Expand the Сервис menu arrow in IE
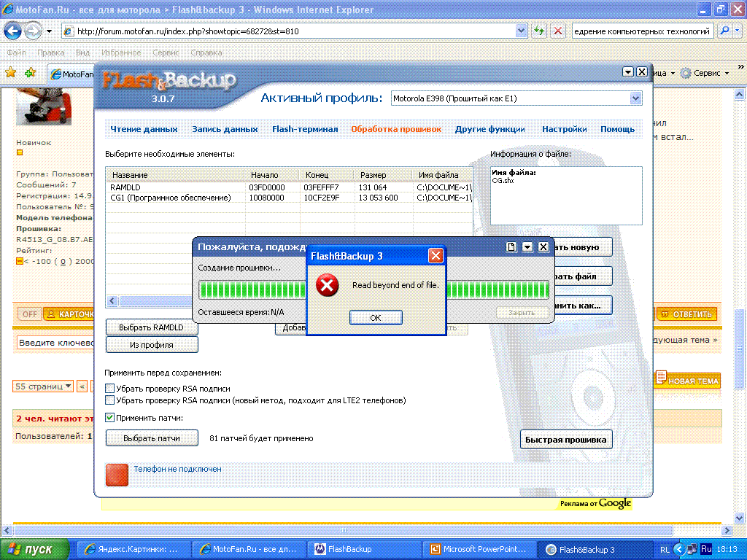This screenshot has height=560, width=747. coord(727,74)
